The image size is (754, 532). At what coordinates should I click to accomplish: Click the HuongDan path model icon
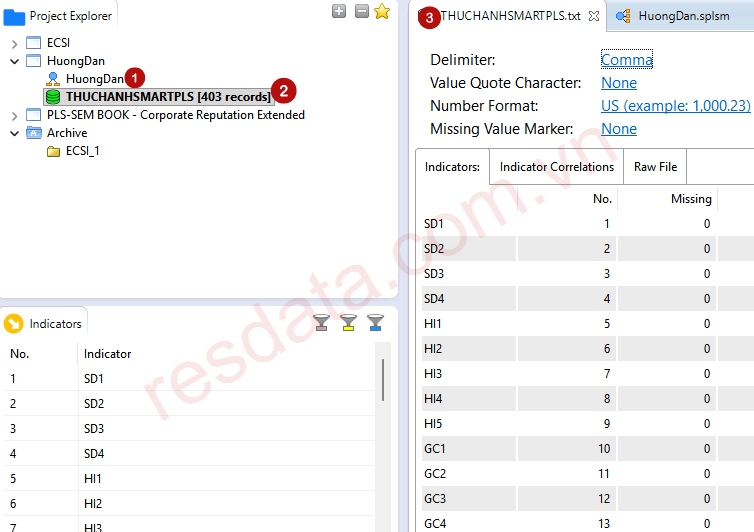53,79
